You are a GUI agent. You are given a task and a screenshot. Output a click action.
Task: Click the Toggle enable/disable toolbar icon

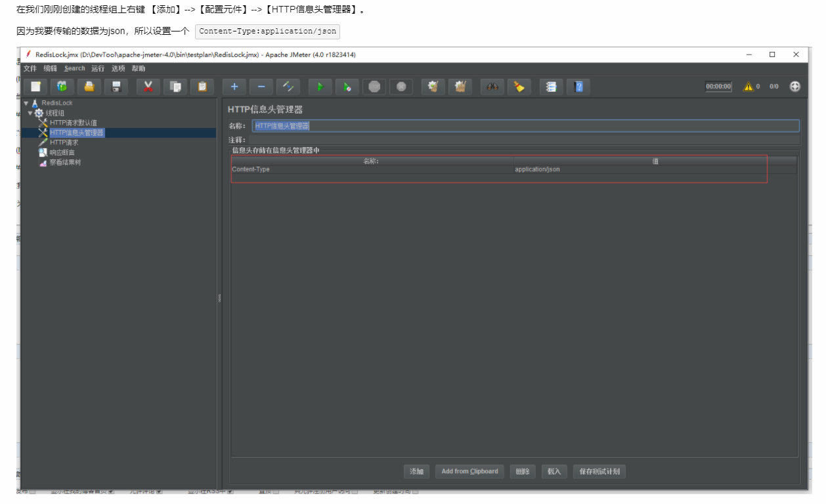[288, 86]
